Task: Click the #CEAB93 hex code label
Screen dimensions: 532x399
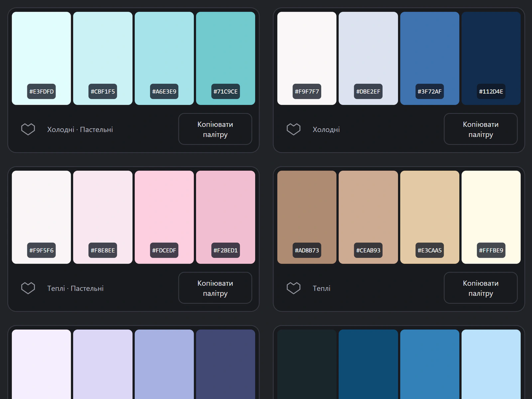Action: [368, 250]
